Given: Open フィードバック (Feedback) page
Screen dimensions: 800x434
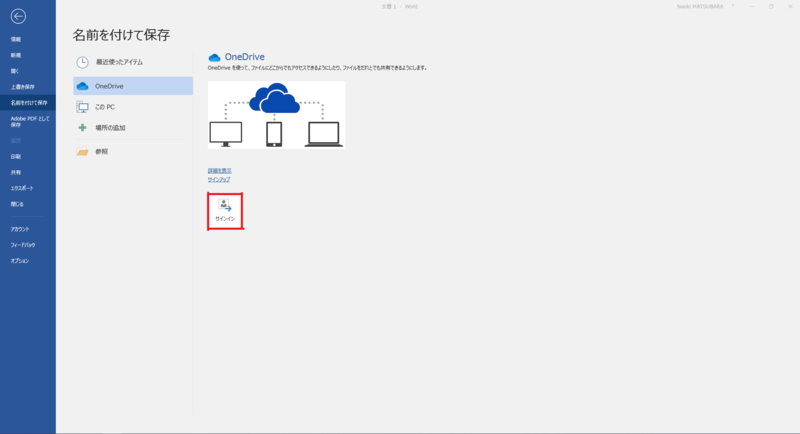Looking at the screenshot, I should 23,245.
